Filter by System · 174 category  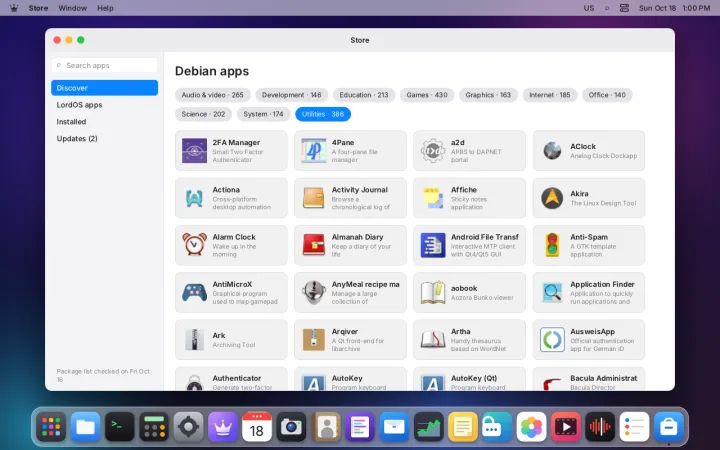pyautogui.click(x=264, y=114)
